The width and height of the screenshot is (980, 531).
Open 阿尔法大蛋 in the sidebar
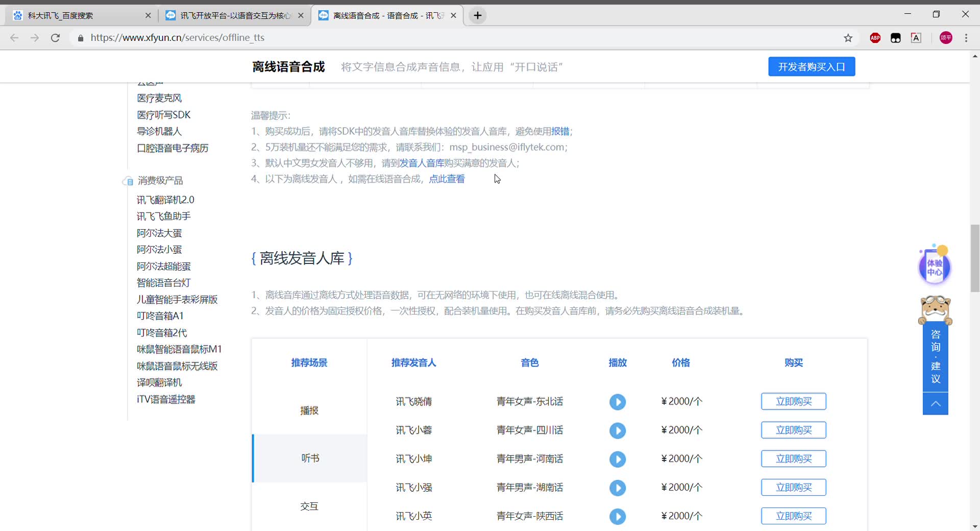(159, 233)
